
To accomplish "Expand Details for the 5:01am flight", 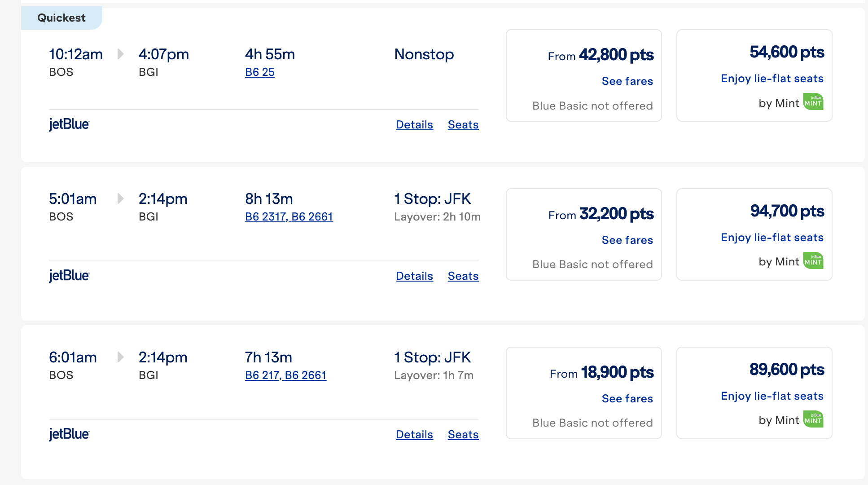I will point(414,276).
